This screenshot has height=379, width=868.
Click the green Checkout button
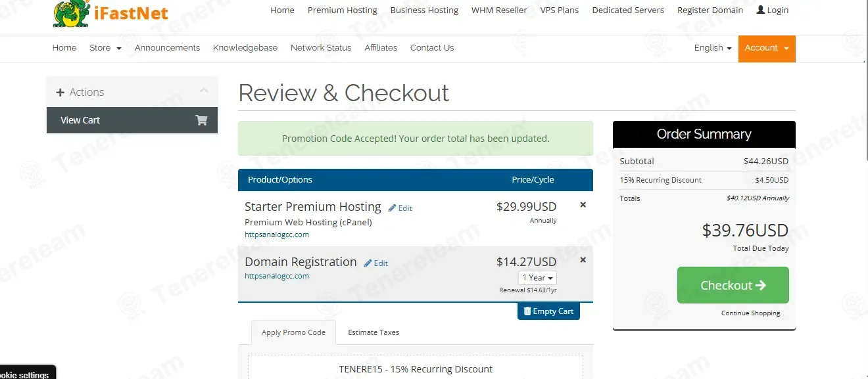(733, 285)
